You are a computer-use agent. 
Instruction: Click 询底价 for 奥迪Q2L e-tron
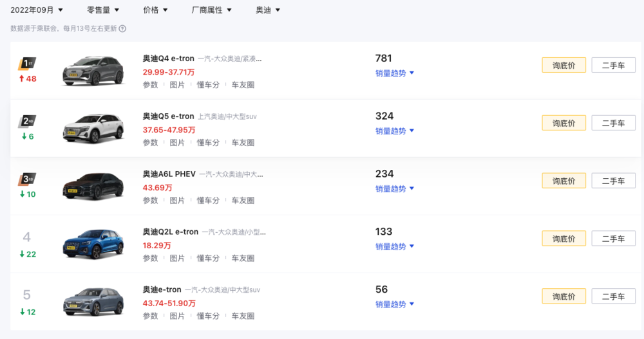tap(564, 239)
